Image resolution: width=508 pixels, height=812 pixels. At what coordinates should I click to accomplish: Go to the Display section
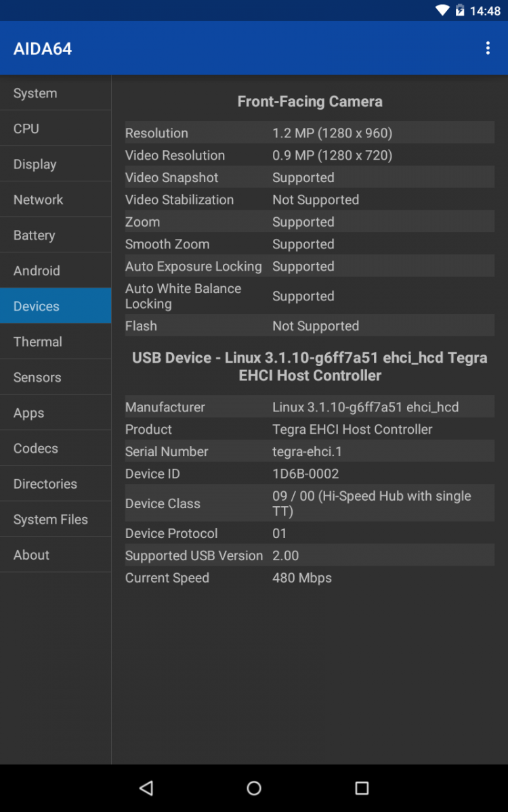pyautogui.click(x=56, y=164)
